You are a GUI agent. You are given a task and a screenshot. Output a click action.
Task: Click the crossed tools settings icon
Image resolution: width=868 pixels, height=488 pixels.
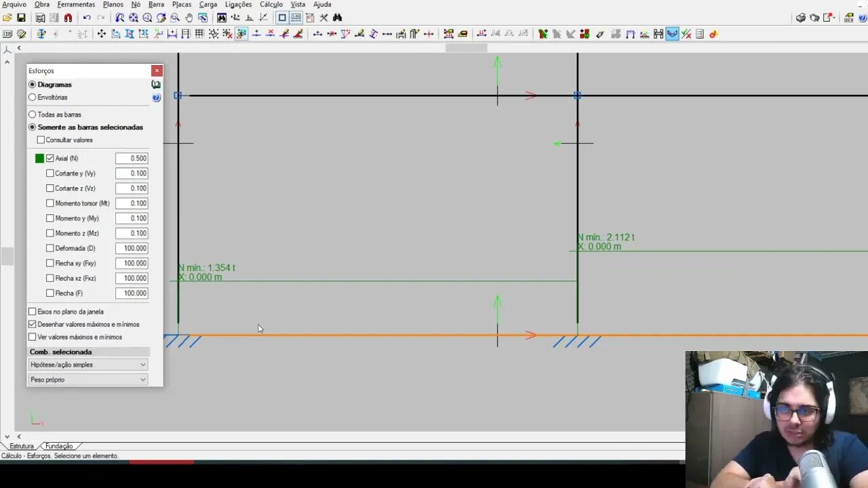click(x=323, y=18)
